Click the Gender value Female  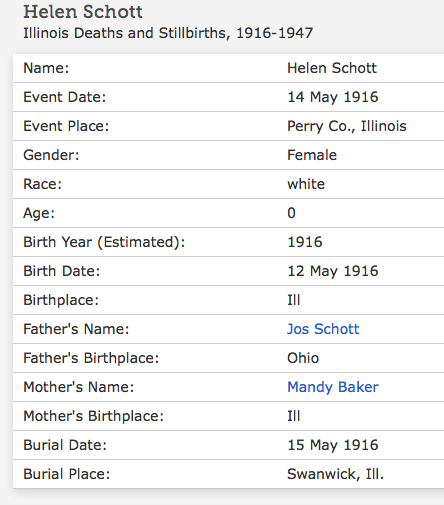(x=312, y=155)
